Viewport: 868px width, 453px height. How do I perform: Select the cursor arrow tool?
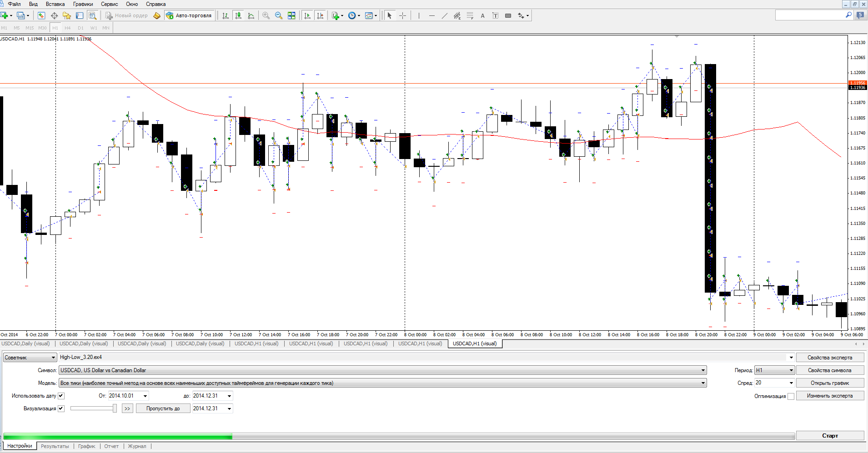tap(390, 15)
